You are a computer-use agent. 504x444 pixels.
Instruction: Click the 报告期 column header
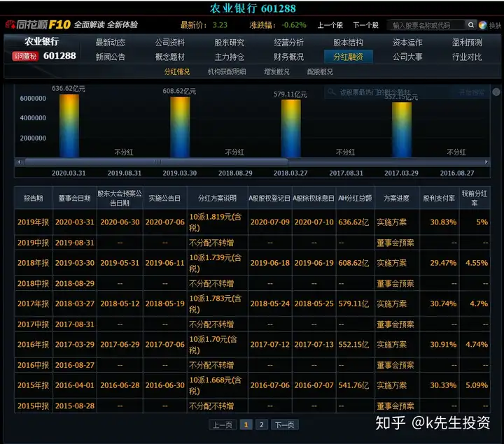(x=34, y=198)
